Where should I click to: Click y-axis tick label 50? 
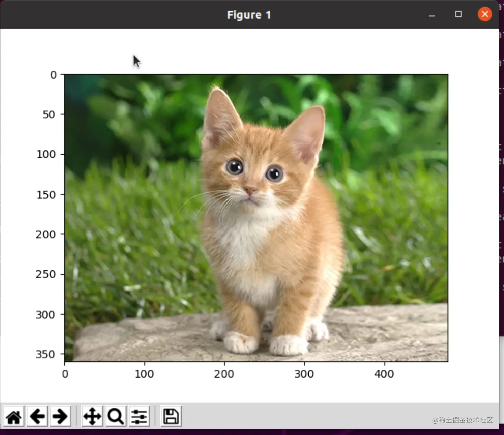(49, 114)
